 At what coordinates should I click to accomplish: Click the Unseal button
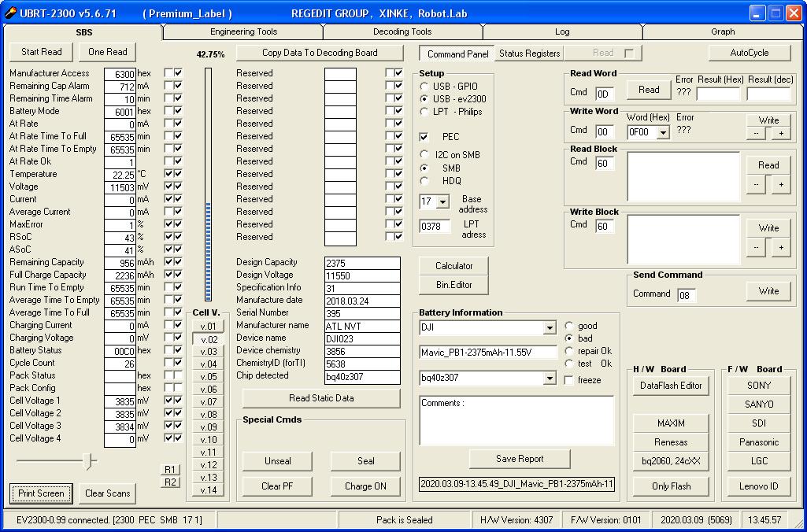(x=277, y=461)
